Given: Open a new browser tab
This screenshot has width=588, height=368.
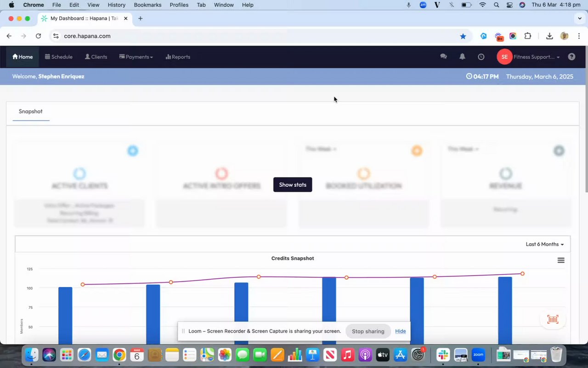Looking at the screenshot, I should (141, 18).
